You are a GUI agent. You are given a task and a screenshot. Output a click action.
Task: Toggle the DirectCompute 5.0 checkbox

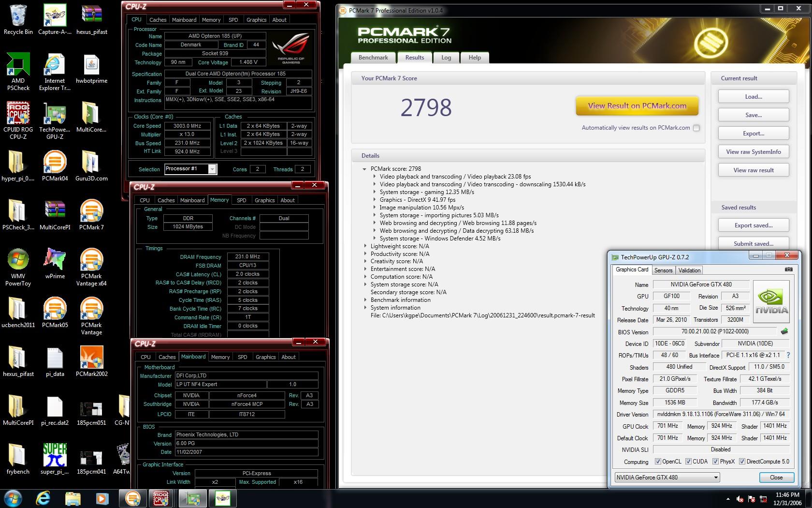tap(742, 462)
